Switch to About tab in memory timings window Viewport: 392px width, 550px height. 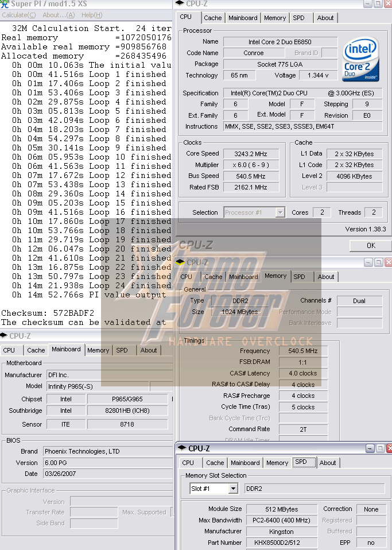point(326,277)
